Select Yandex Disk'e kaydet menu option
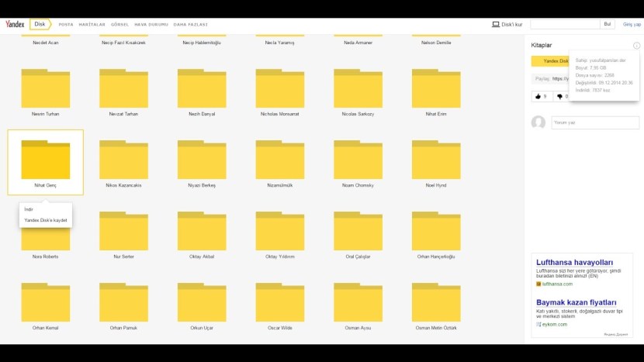 point(46,220)
